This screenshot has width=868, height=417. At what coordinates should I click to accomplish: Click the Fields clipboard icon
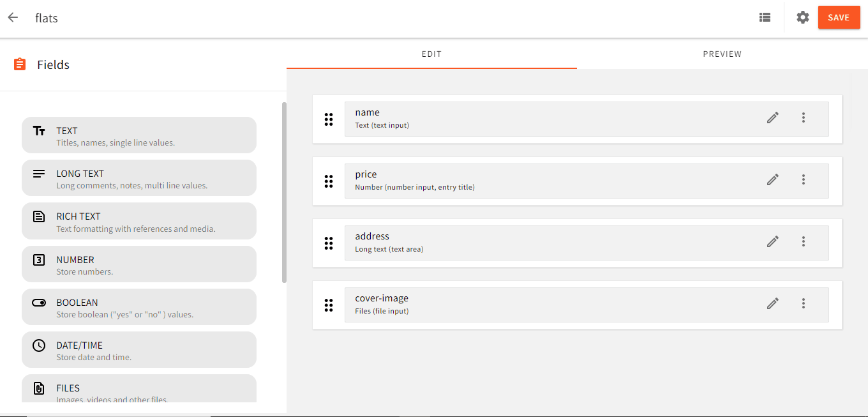[x=20, y=64]
